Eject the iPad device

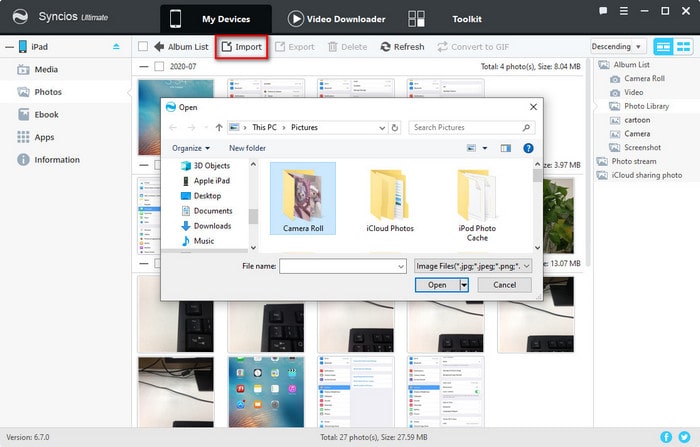point(117,46)
